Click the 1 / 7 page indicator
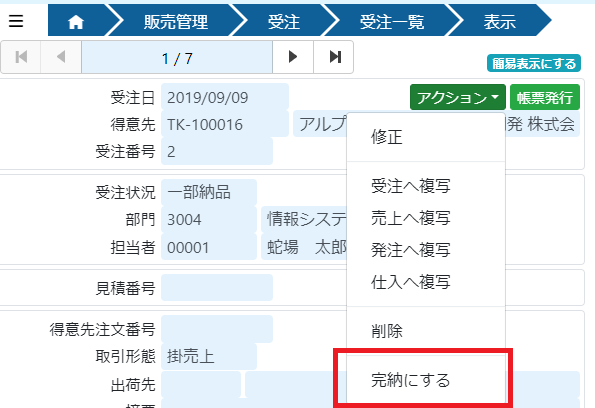Viewport: 595px width, 408px height. point(177,57)
